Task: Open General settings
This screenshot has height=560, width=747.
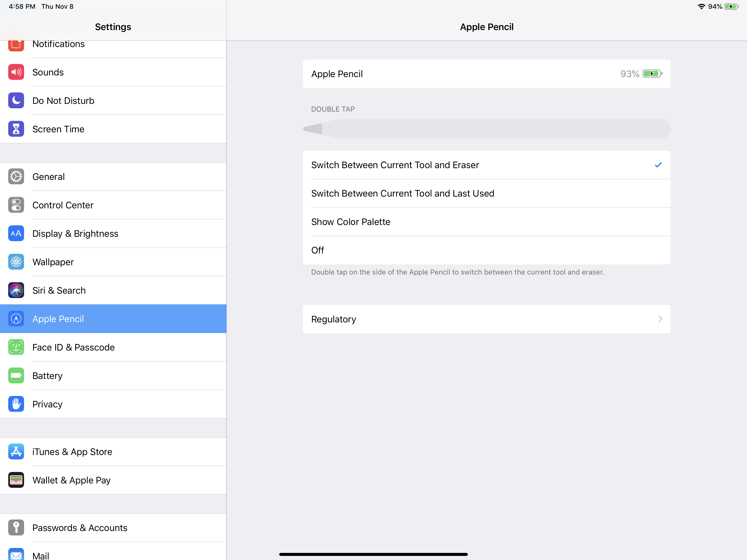Action: (113, 176)
